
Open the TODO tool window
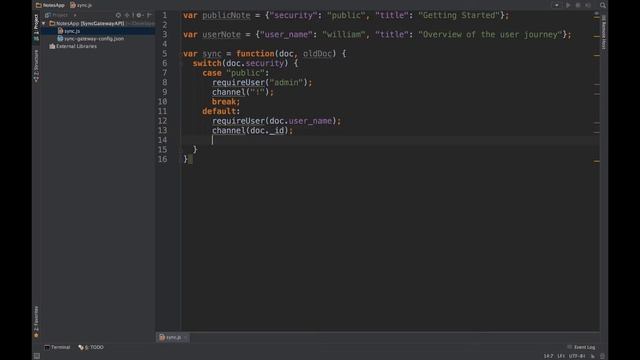[x=91, y=347]
